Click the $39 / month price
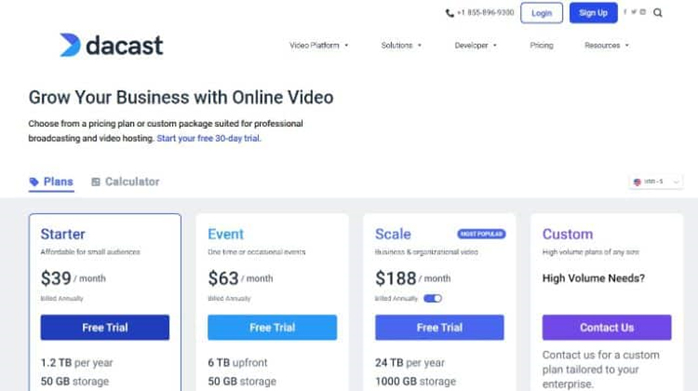Viewport: 698px width, 391px height. tap(73, 278)
